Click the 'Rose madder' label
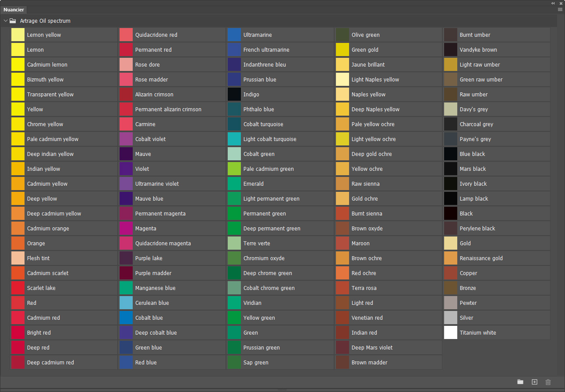Screen dimensions: 565x392 point(152,80)
